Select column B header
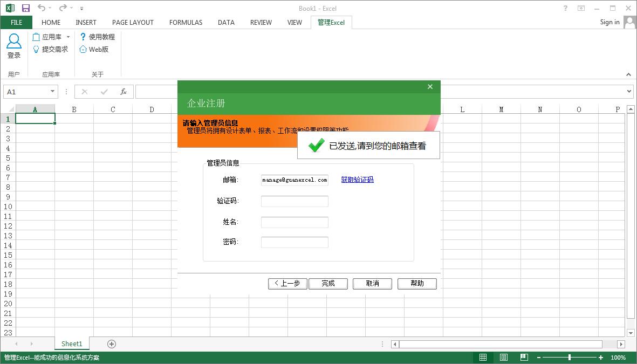 74,109
